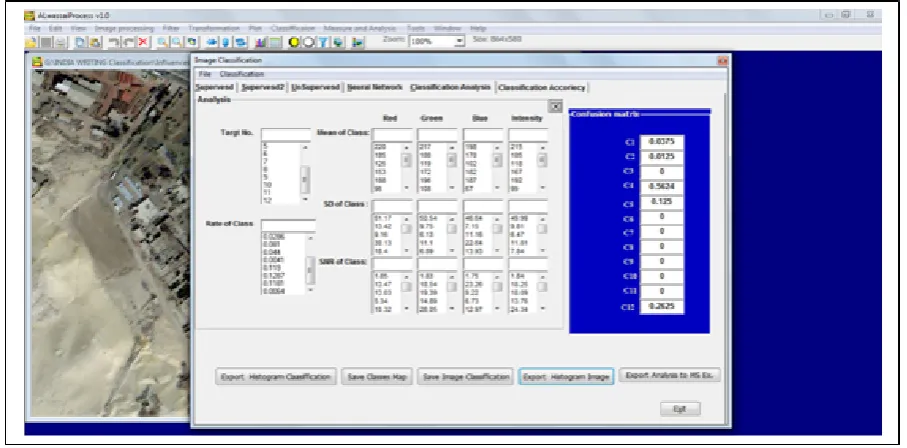Select value 0.048 in Rate of Class list
The image size is (907, 448).
click(x=270, y=252)
